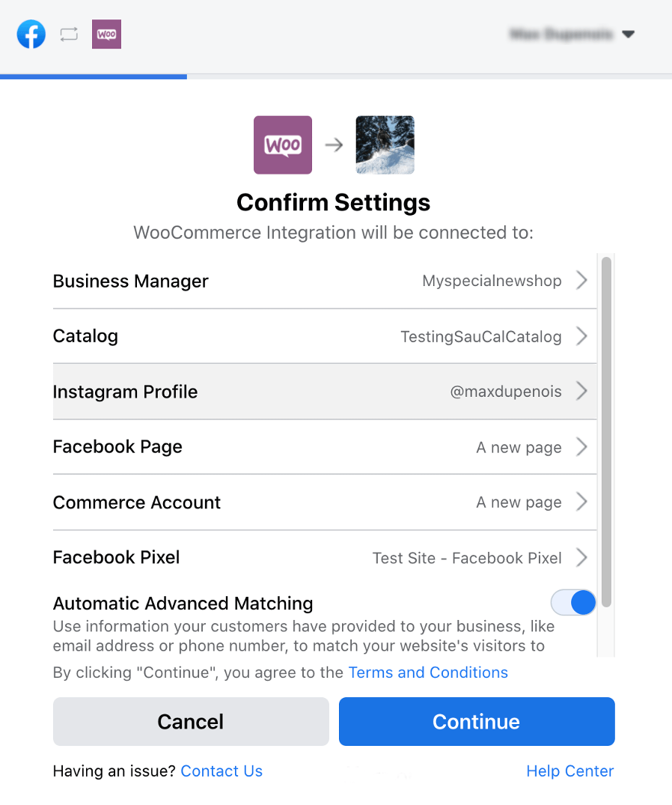Image resolution: width=672 pixels, height=805 pixels.
Task: Select the sync arrows icon in header
Action: click(x=68, y=34)
